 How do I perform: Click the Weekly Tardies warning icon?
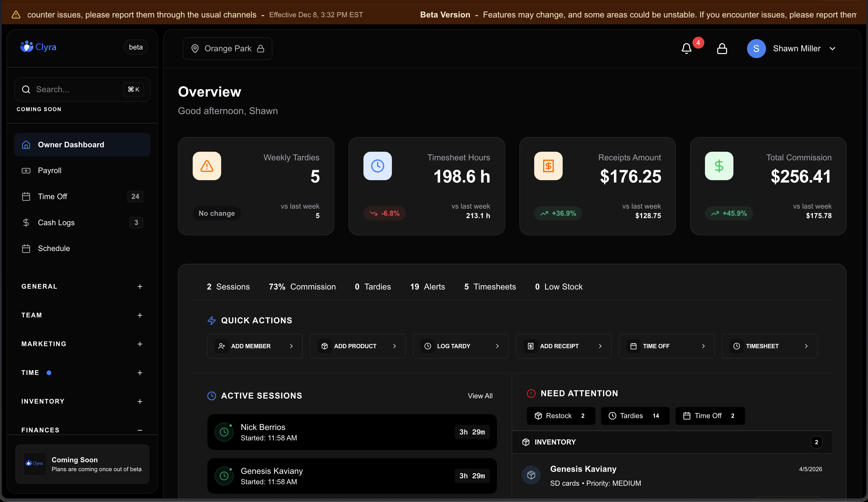coord(207,166)
